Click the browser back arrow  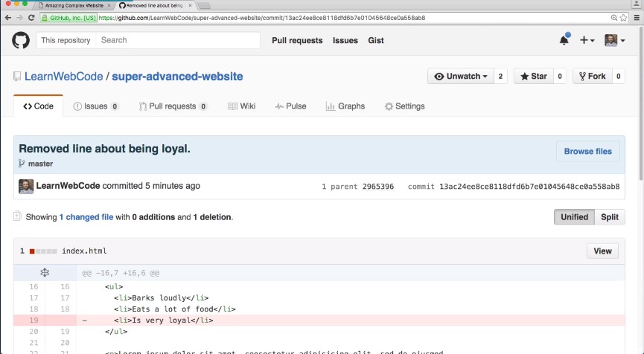pyautogui.click(x=7, y=17)
